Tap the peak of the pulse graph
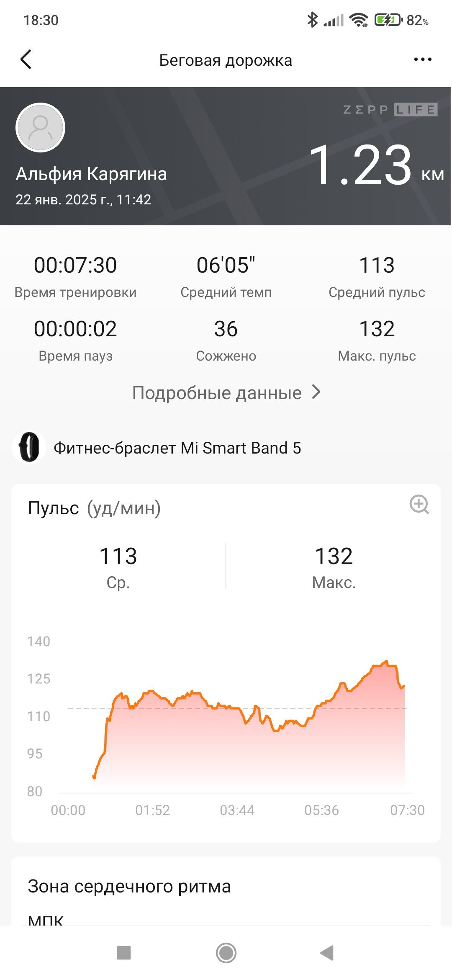Viewport: 452px width, 980px height. [386, 661]
